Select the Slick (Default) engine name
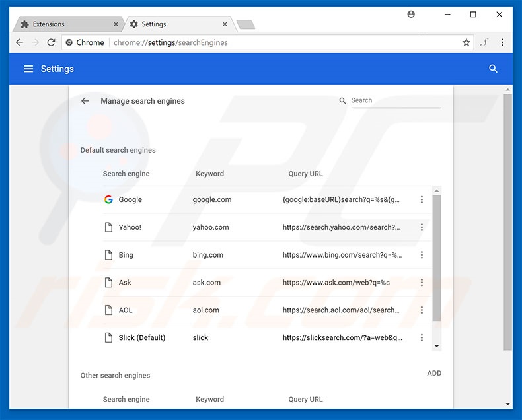522x420 pixels. coord(142,338)
